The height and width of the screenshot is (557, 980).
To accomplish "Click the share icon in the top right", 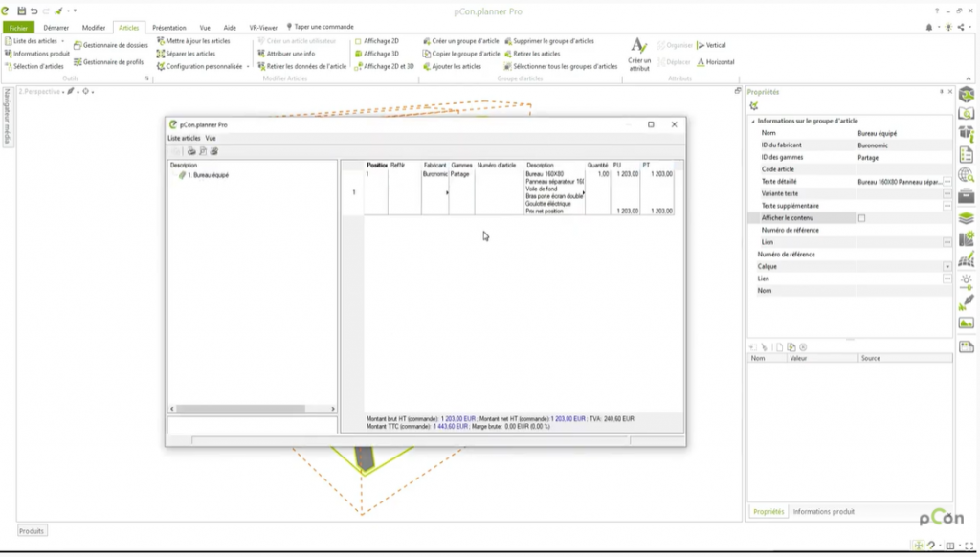I will pyautogui.click(x=961, y=28).
